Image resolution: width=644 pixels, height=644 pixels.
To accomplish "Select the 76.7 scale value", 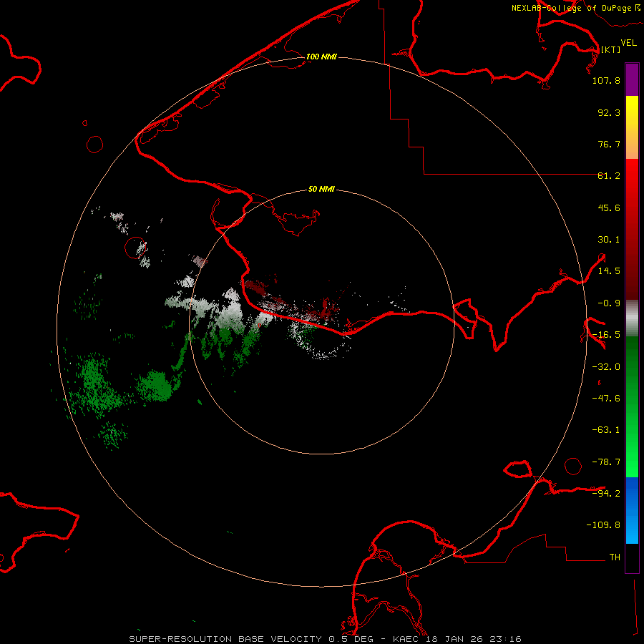I will coord(609,144).
